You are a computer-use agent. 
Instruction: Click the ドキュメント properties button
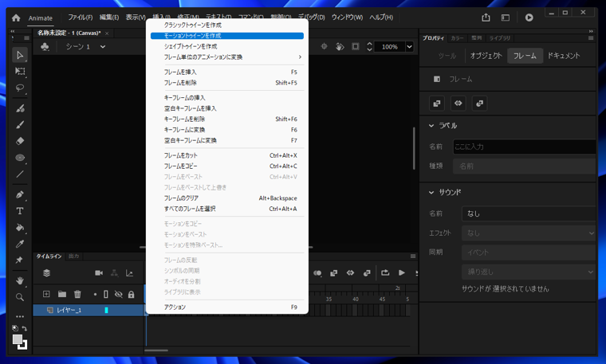[x=564, y=56]
